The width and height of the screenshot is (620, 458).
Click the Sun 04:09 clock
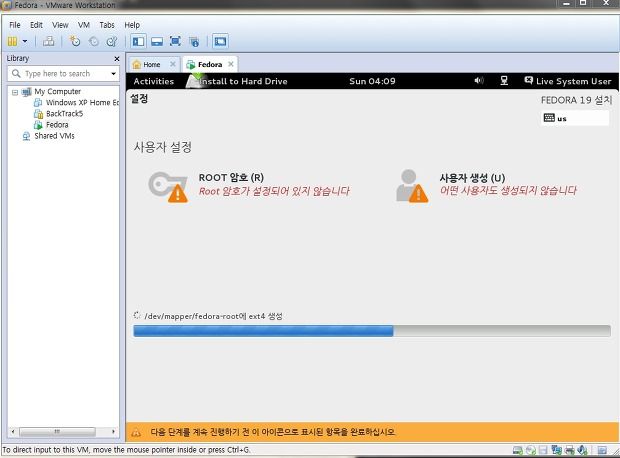tap(372, 81)
